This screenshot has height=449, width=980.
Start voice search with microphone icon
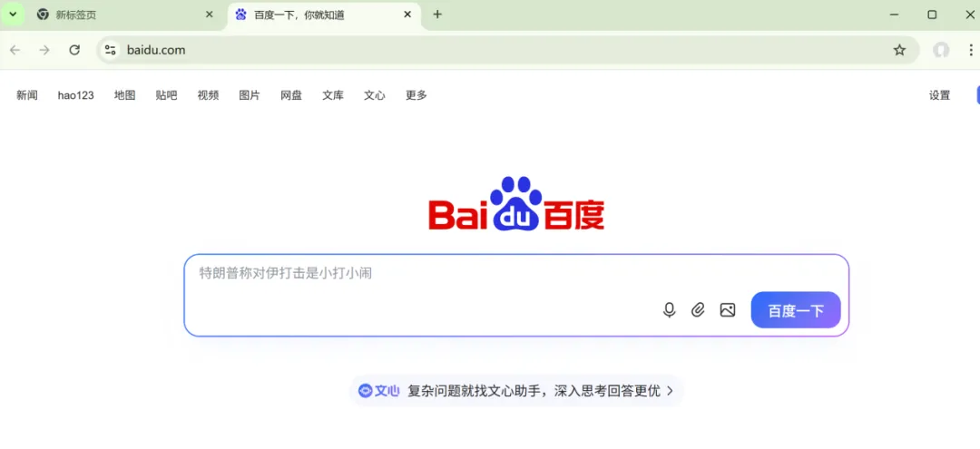(x=670, y=309)
